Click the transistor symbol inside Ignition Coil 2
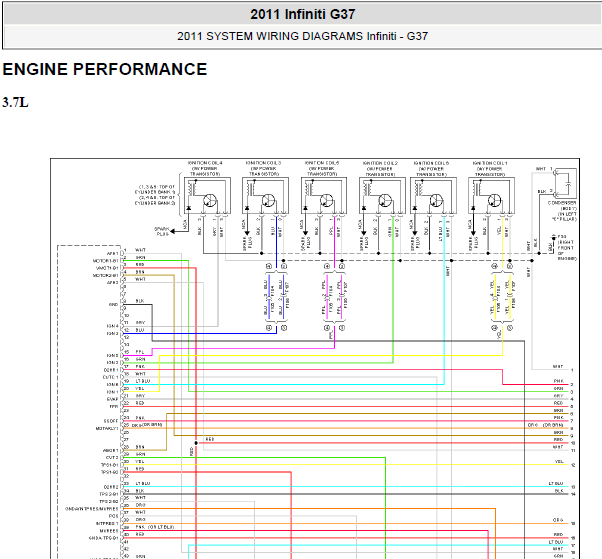 click(385, 200)
